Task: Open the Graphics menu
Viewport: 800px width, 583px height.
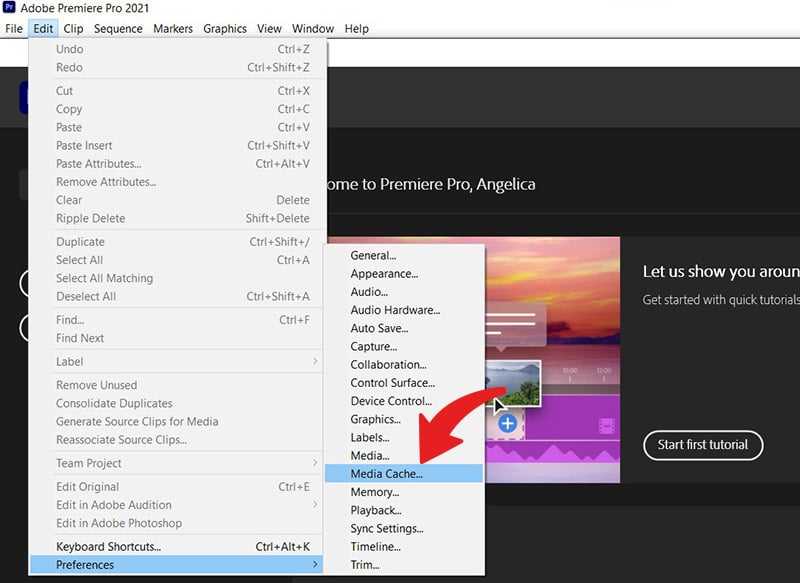Action: pyautogui.click(x=225, y=29)
